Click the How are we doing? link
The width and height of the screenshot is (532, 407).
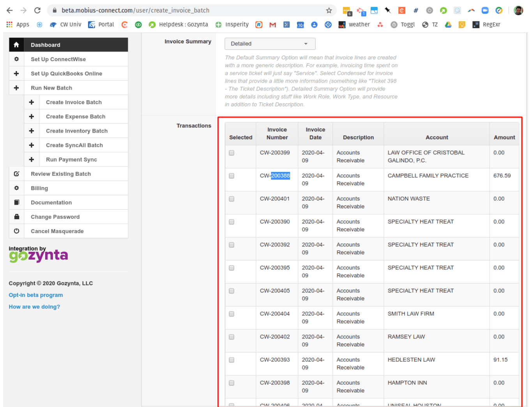[x=34, y=307]
